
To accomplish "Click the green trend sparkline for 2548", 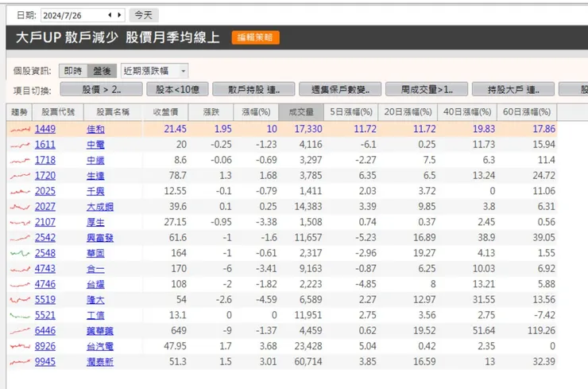I will click(20, 254).
